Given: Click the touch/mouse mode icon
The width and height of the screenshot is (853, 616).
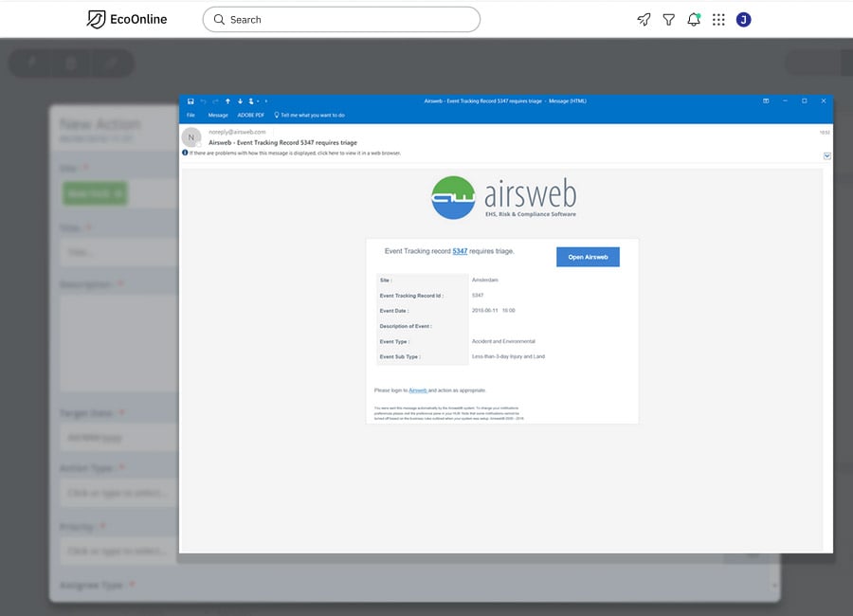Looking at the screenshot, I should (x=251, y=101).
